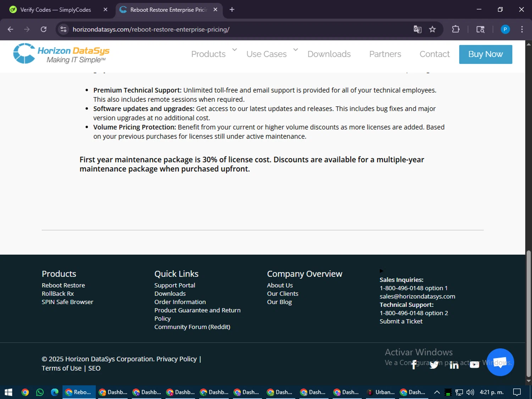The width and height of the screenshot is (532, 399).
Task: Click the address bar URL field
Action: pyautogui.click(x=234, y=29)
